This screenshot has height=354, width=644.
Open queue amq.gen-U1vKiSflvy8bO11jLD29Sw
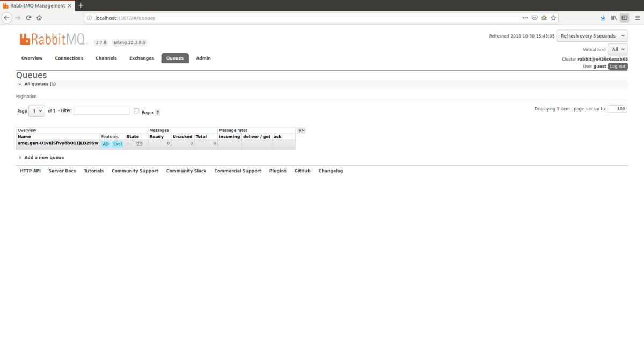click(x=58, y=143)
